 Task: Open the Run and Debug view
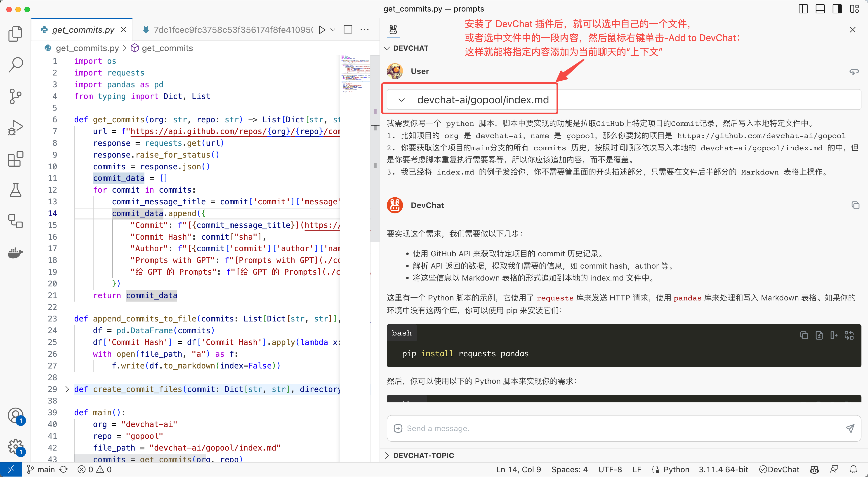tap(15, 128)
